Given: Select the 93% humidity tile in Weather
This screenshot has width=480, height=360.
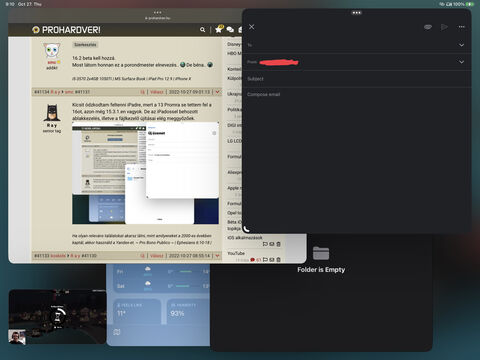Looking at the screenshot, I should click(x=187, y=311).
